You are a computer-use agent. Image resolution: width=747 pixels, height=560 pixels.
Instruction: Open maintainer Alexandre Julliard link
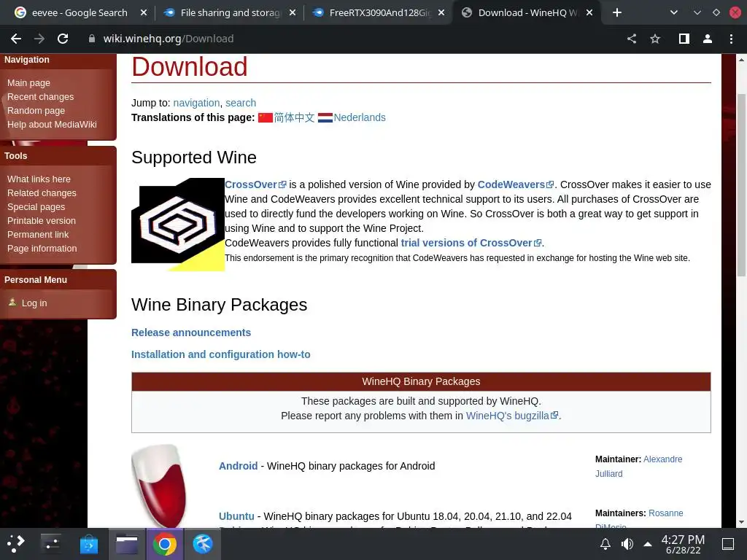tap(638, 466)
